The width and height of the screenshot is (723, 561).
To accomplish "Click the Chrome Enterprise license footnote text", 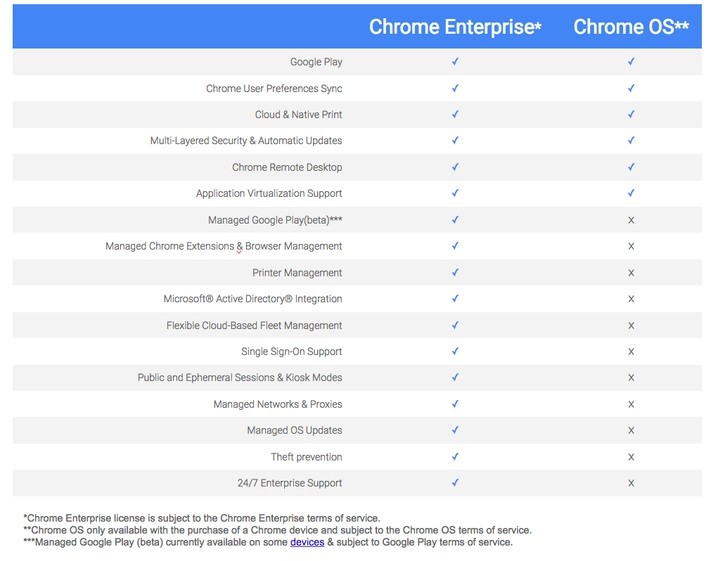I will [x=202, y=518].
